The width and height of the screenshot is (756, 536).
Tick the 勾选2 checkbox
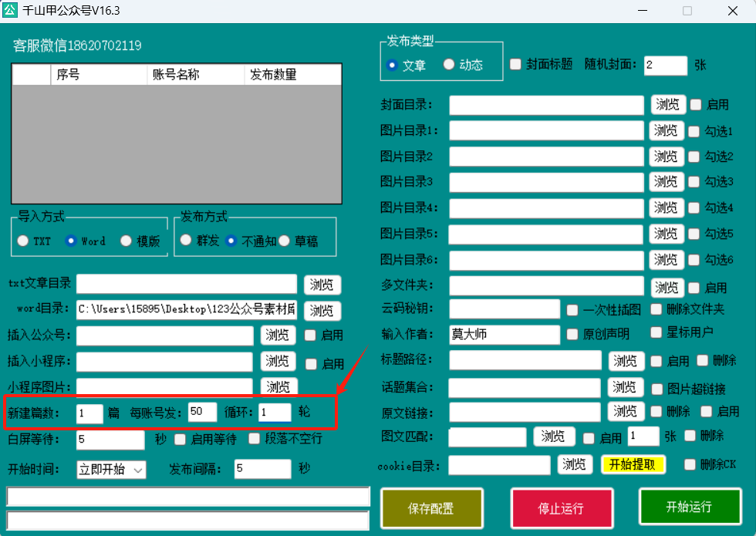point(694,157)
